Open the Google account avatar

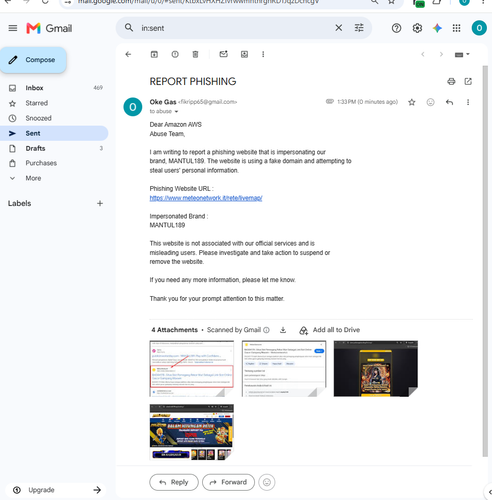pos(479,28)
